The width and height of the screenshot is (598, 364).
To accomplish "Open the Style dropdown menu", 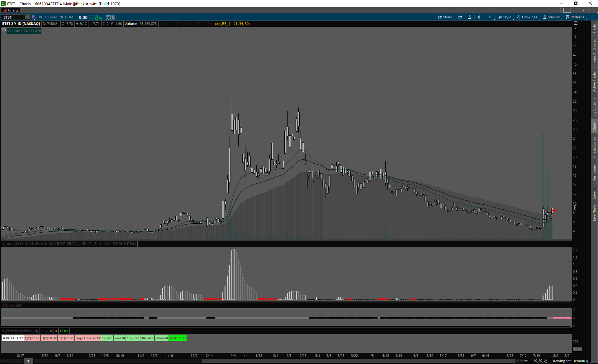I will [x=505, y=17].
